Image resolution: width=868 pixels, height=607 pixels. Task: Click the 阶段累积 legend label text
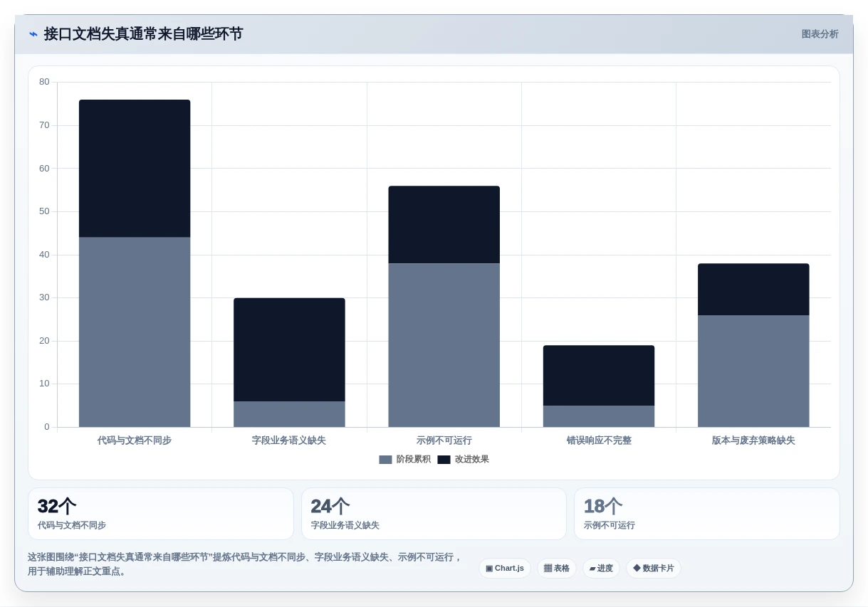(413, 460)
